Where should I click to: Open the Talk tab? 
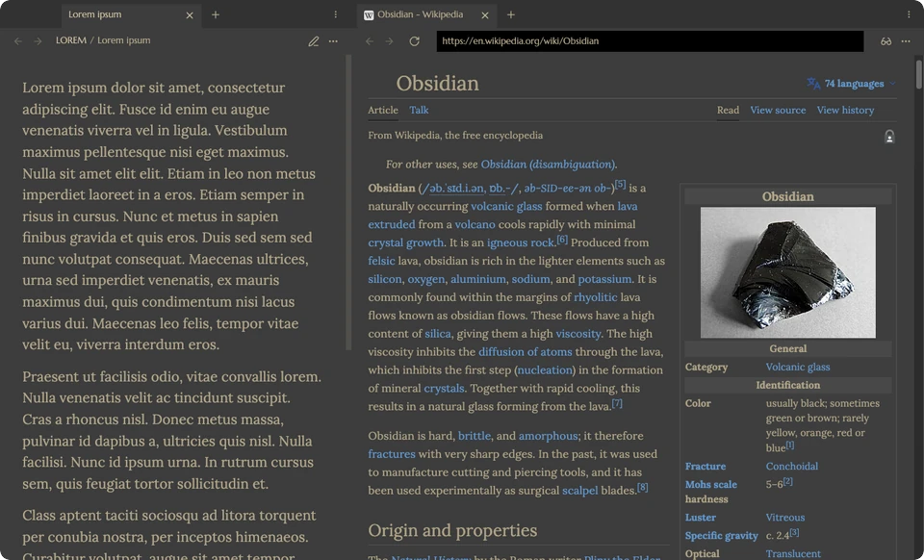[x=419, y=110]
